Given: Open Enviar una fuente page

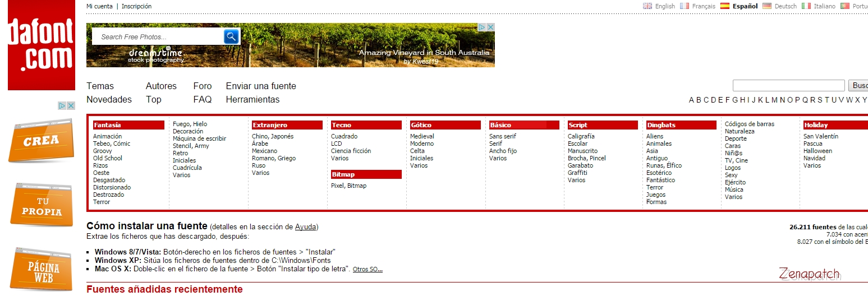Looking at the screenshot, I should click(x=261, y=86).
